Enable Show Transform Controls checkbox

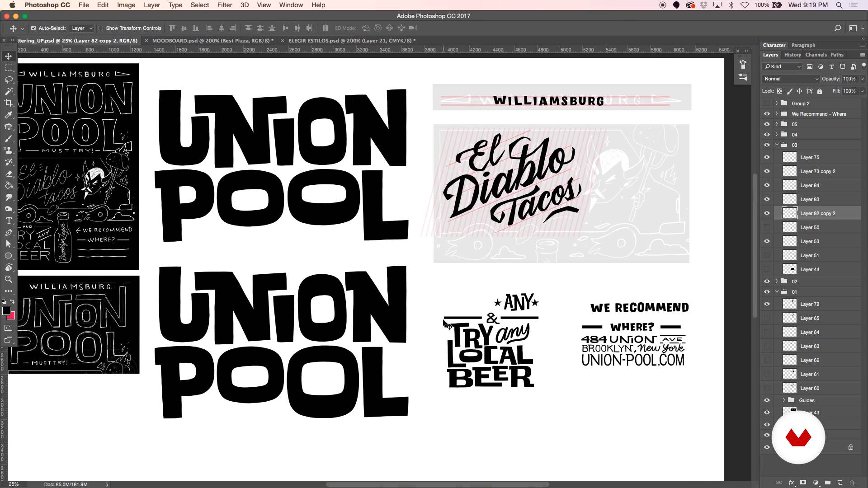[101, 28]
